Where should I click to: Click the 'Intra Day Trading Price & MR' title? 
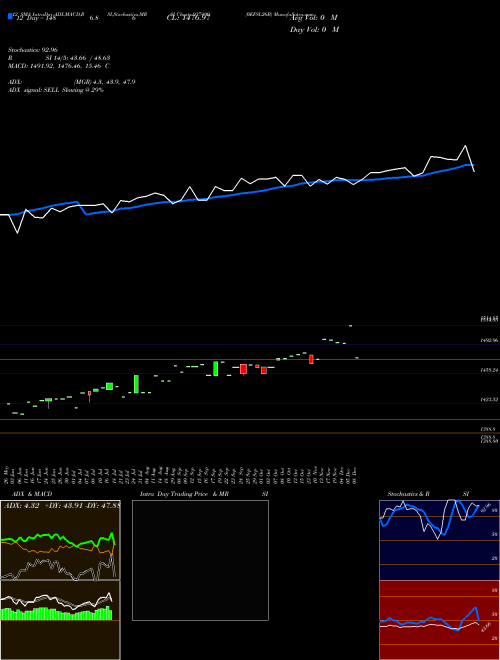pyautogui.click(x=184, y=494)
